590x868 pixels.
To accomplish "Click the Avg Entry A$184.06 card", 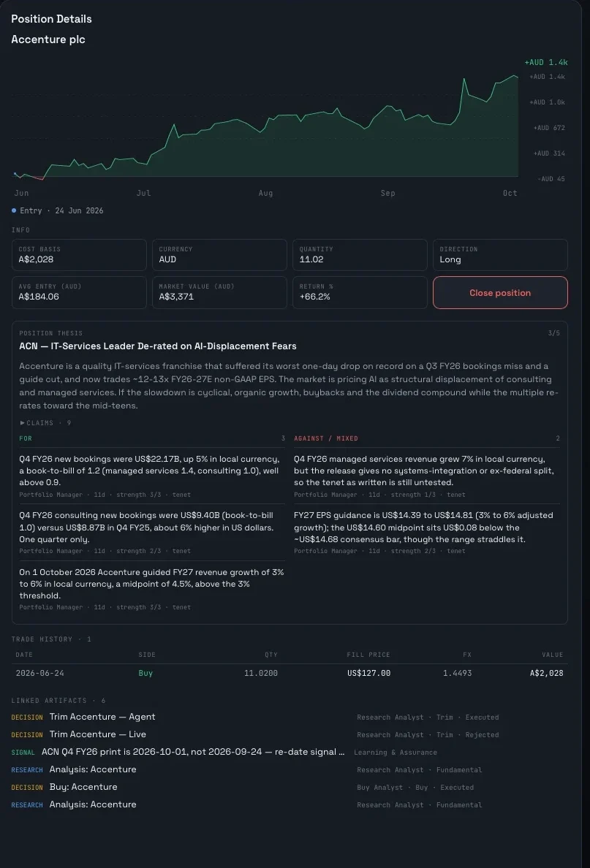I will tap(79, 292).
